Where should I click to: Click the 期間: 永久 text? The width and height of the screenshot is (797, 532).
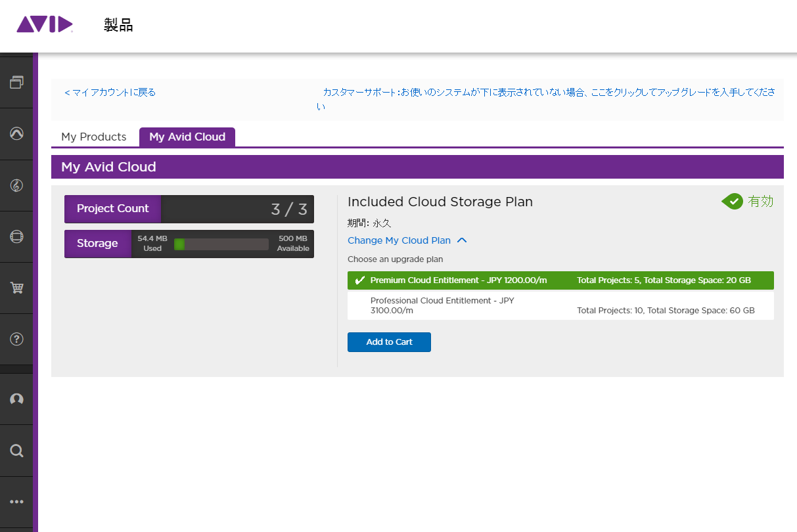coord(369,223)
